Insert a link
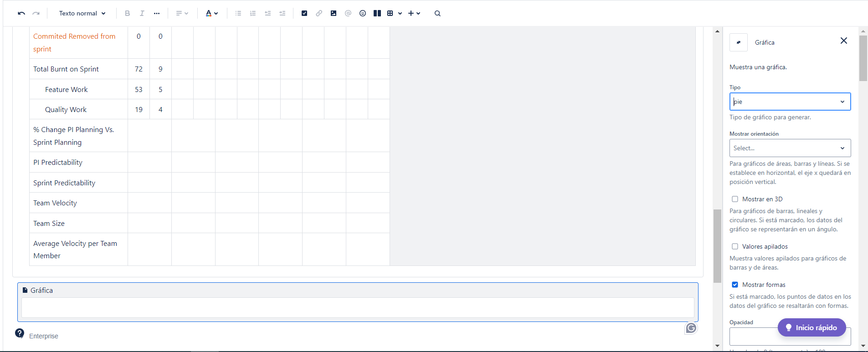 [x=319, y=13]
